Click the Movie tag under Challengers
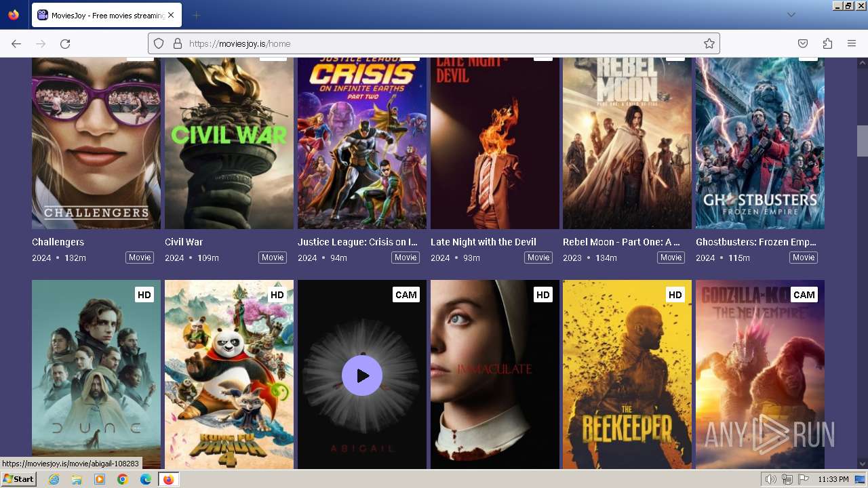Viewport: 868px width, 488px height. tap(140, 258)
